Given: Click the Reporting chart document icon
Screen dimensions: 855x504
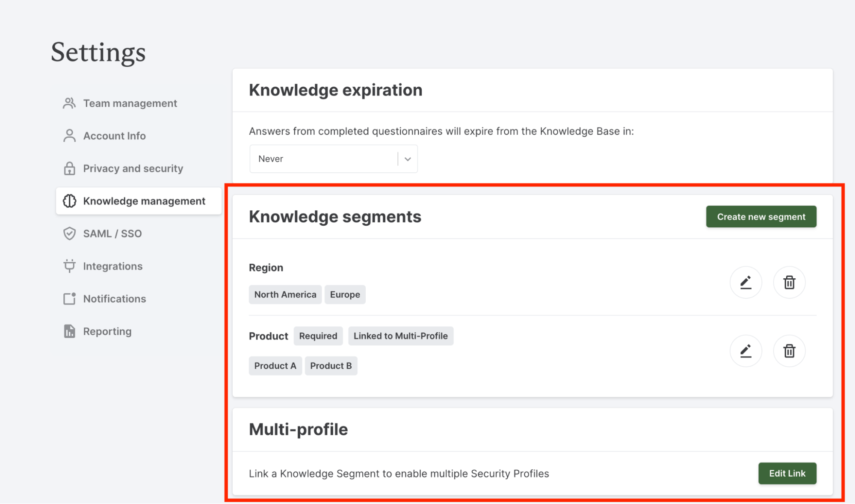Looking at the screenshot, I should coord(69,331).
